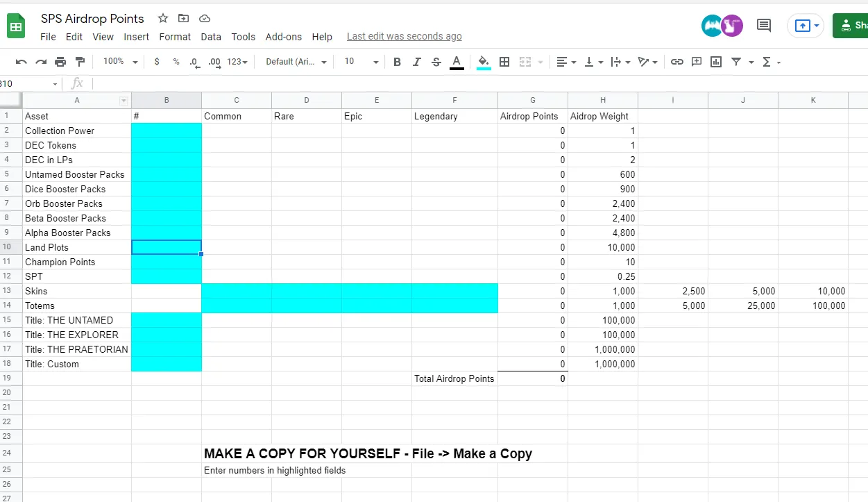Click the redo arrow icon
This screenshot has height=502, width=868.
point(41,62)
